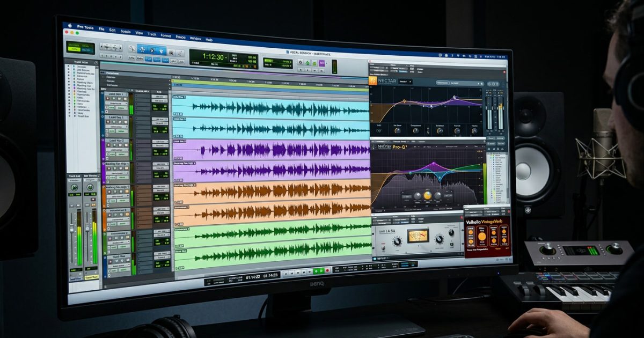This screenshot has height=338, width=644.
Task: Open the View menu
Action: pyautogui.click(x=139, y=33)
